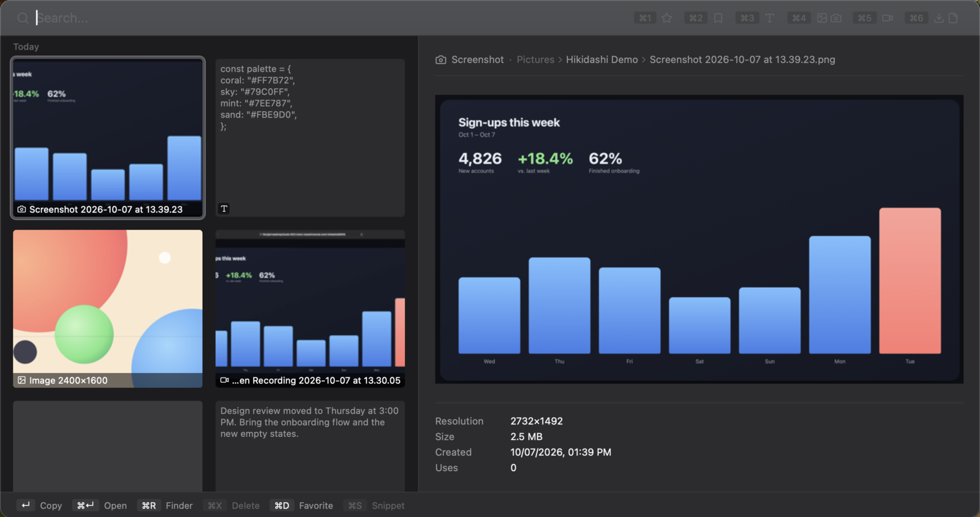This screenshot has width=980, height=517.
Task: Click the Copy action in the bottom bar
Action: click(x=39, y=505)
